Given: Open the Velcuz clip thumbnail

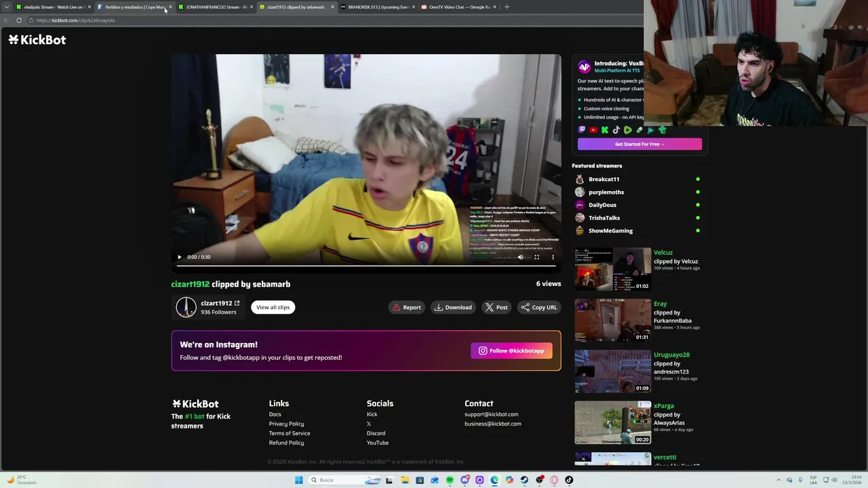Looking at the screenshot, I should click(x=612, y=269).
